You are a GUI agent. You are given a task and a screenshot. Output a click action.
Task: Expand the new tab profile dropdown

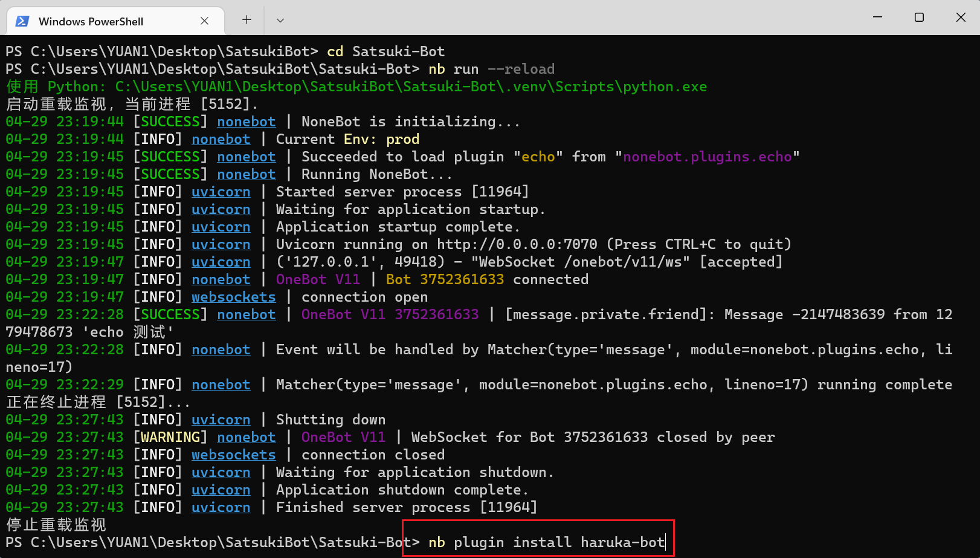(x=280, y=20)
